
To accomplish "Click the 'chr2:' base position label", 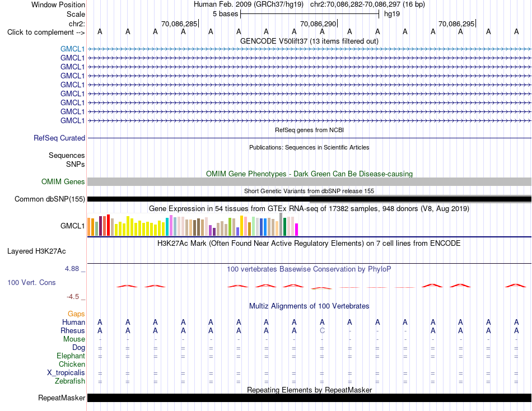I will click(x=77, y=24).
